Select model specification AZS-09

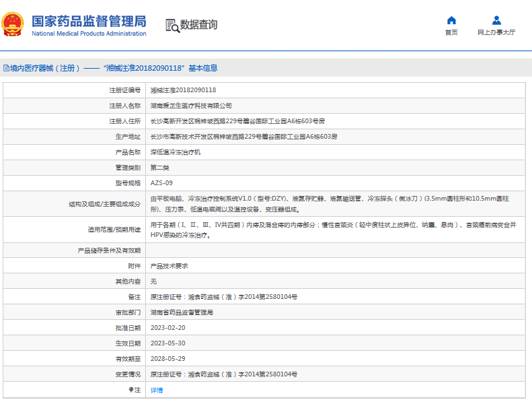pos(161,182)
